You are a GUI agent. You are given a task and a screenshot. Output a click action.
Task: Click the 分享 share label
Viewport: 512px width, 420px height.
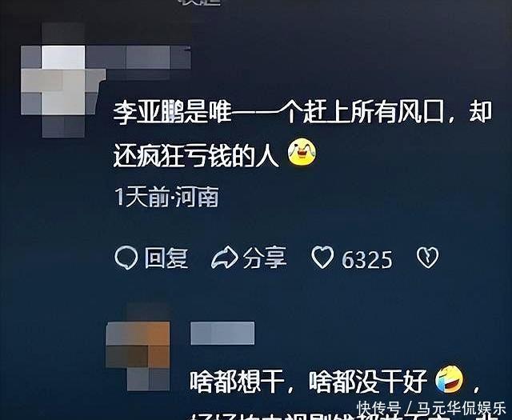(265, 258)
